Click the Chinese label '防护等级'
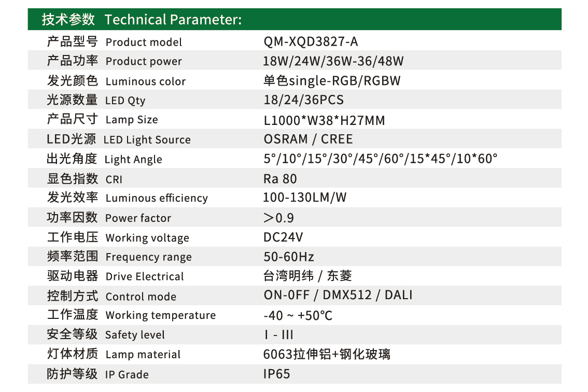Image resolution: width=588 pixels, height=392 pixels. pos(72,374)
